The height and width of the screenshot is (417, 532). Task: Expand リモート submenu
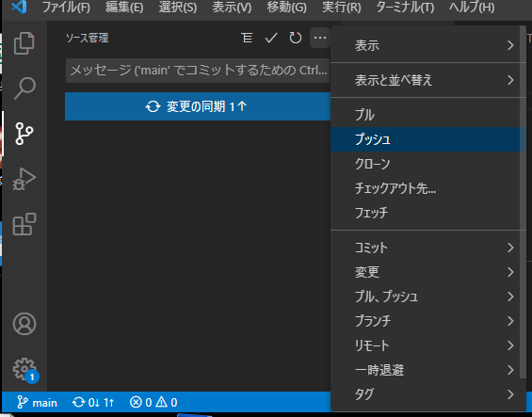click(426, 345)
